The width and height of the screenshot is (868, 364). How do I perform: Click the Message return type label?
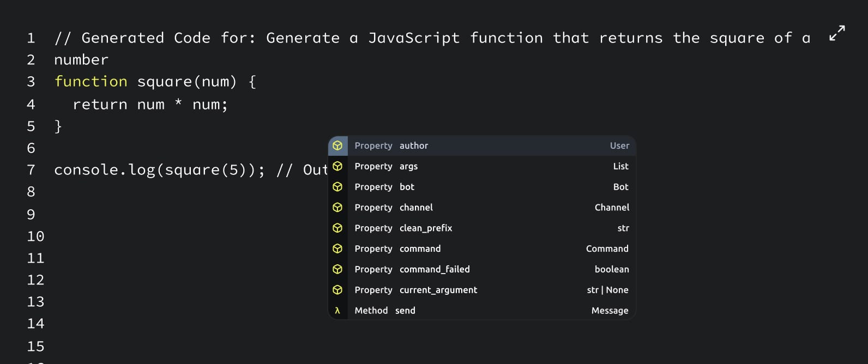610,311
